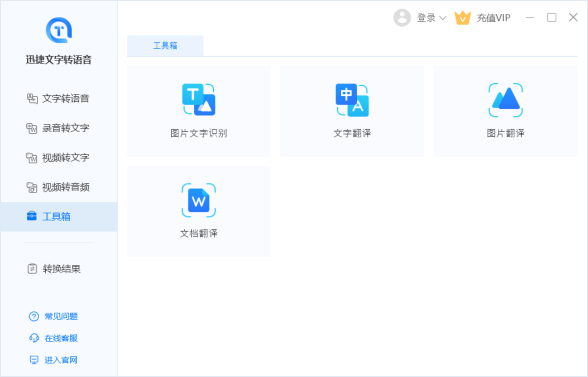
Task: Click the 文档翻译 label
Action: pyautogui.click(x=199, y=233)
